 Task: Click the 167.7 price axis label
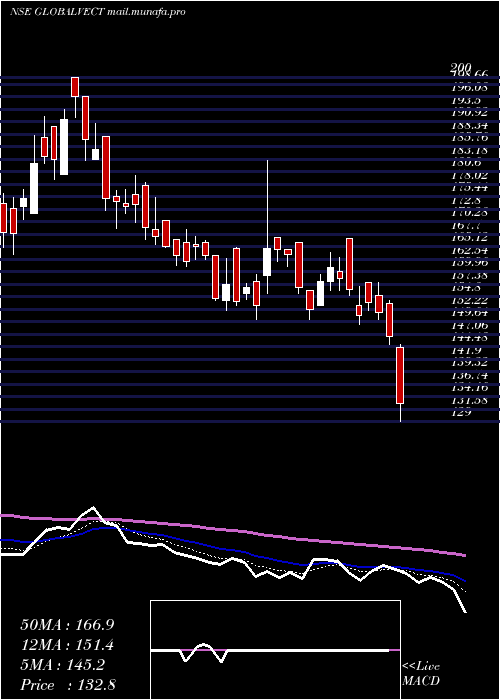(467, 226)
